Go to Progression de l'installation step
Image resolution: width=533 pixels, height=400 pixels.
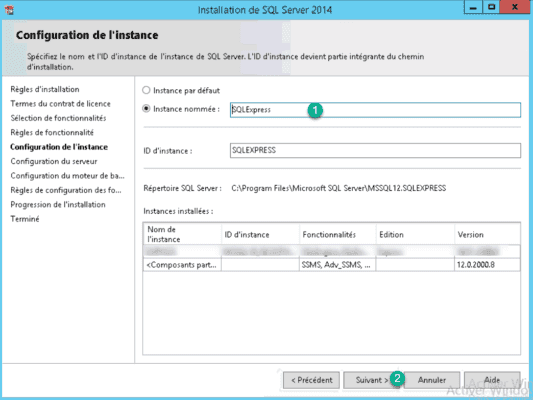tap(58, 205)
